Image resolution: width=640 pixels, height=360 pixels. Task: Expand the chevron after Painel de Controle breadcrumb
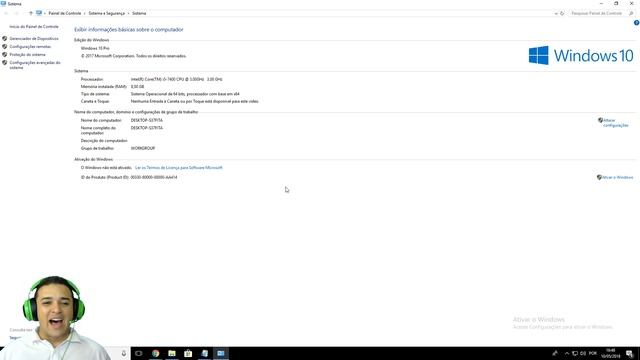(x=85, y=13)
